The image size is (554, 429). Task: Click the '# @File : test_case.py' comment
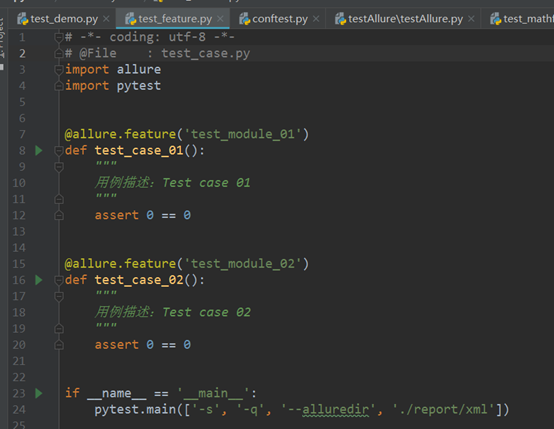(x=158, y=53)
